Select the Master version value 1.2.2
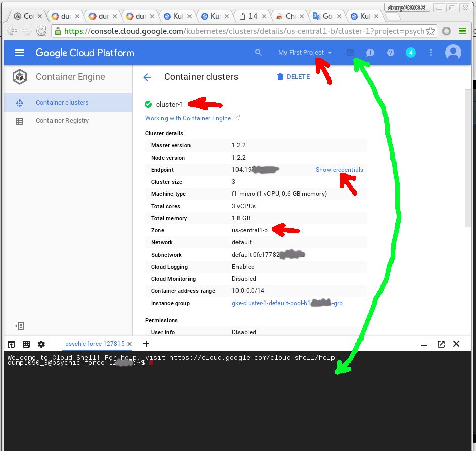 point(239,145)
